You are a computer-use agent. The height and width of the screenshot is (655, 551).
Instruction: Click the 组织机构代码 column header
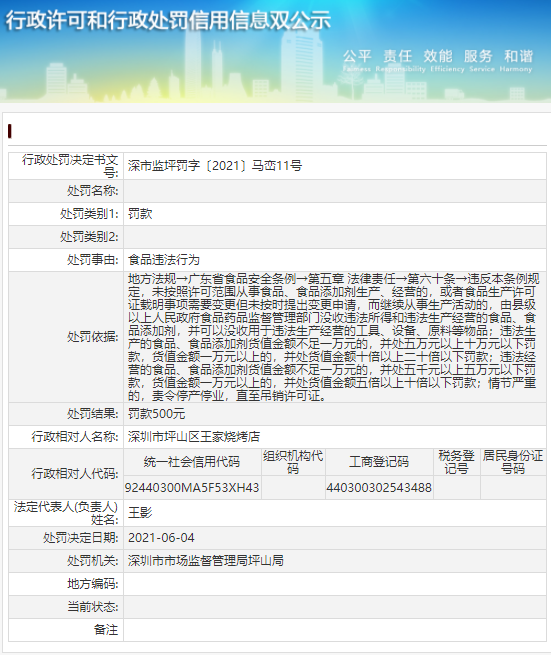(293, 462)
